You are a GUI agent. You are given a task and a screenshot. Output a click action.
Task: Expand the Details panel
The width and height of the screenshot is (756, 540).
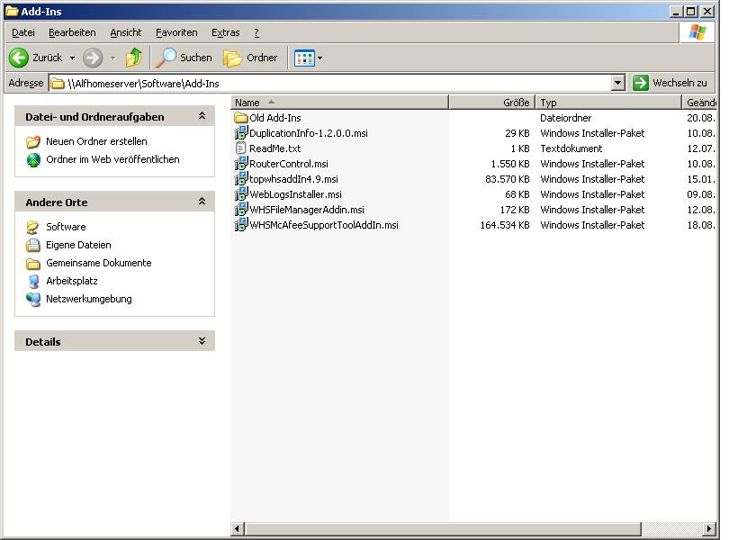(x=202, y=341)
